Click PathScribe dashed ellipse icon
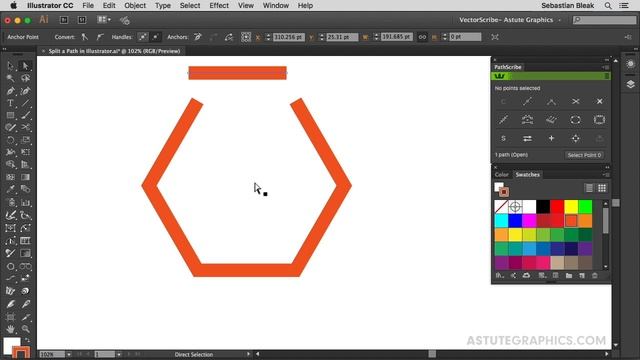 coord(576,120)
